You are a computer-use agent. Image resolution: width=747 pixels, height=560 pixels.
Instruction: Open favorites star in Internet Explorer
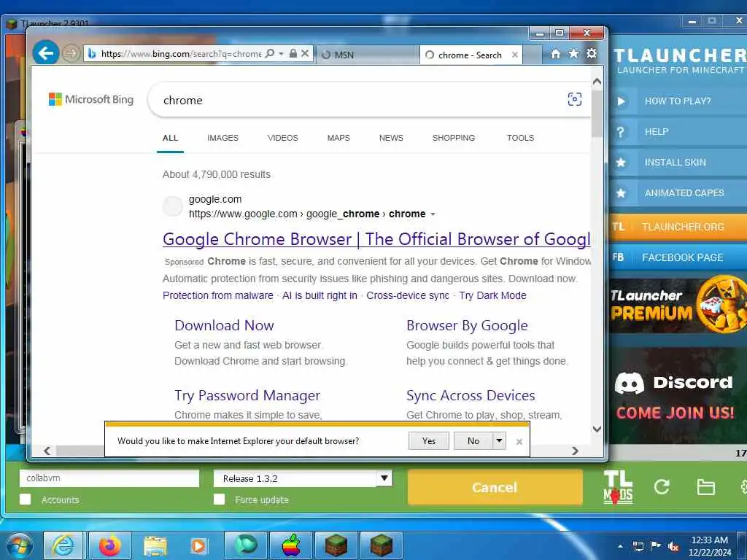(x=573, y=53)
